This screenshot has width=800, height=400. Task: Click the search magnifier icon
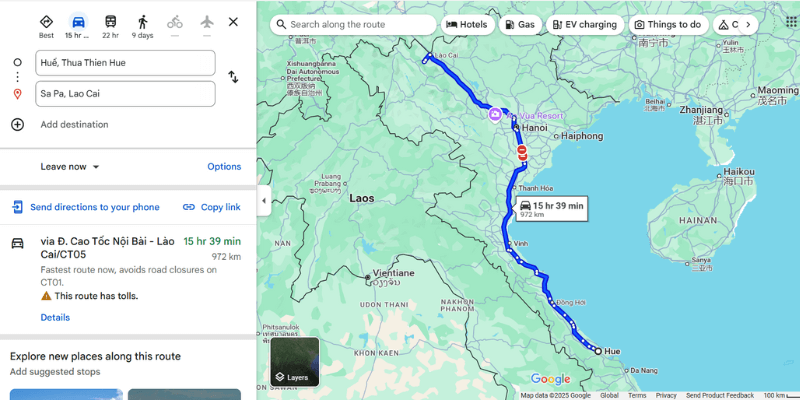(x=281, y=24)
